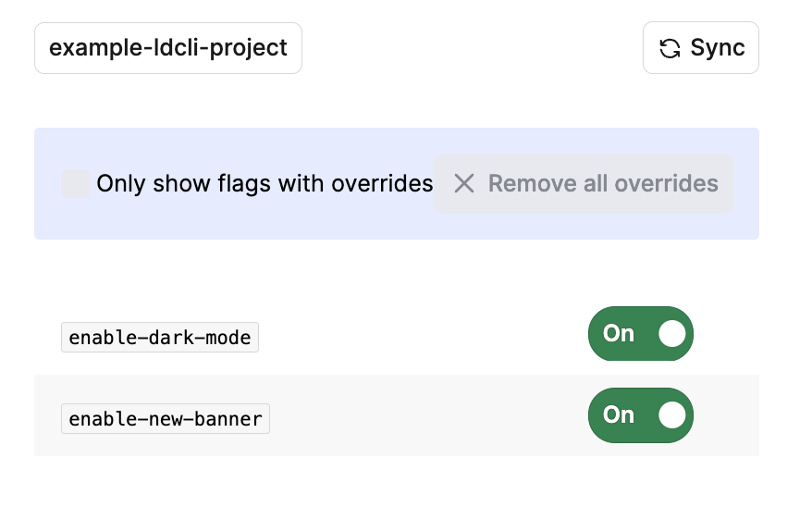Click the X icon beside Remove all overrides
The height and width of the screenshot is (507, 812).
pyautogui.click(x=464, y=183)
